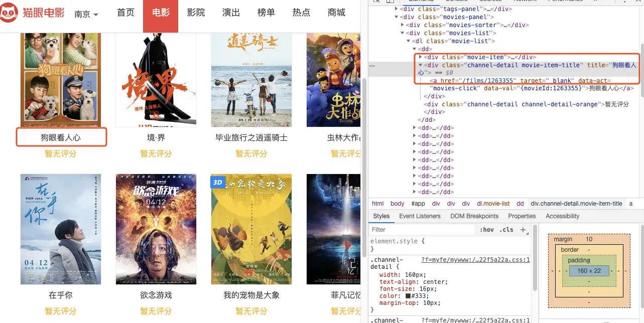Click 暂无评分 under 境·界

click(x=156, y=153)
